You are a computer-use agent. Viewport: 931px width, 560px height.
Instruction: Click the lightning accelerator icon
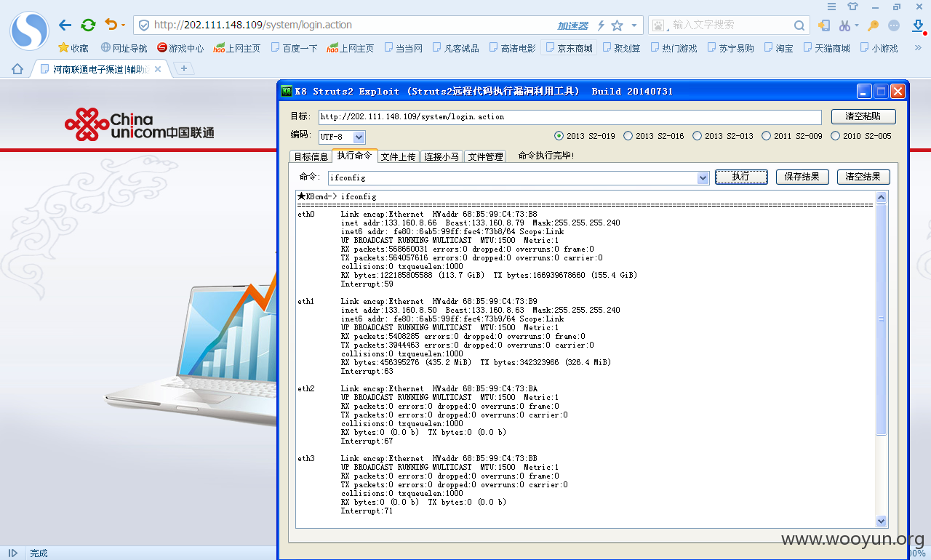[x=601, y=25]
